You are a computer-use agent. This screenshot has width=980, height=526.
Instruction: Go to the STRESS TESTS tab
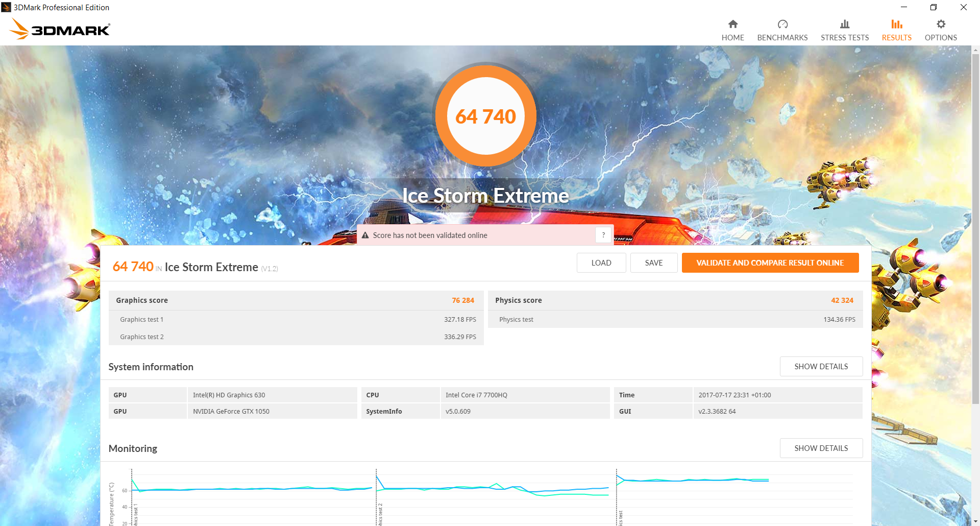[845, 31]
